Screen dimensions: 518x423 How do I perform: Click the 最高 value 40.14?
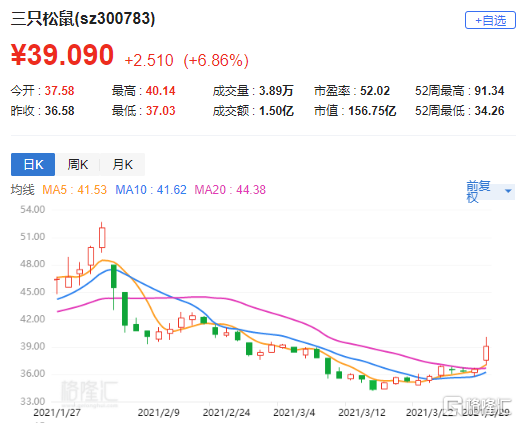coord(160,91)
